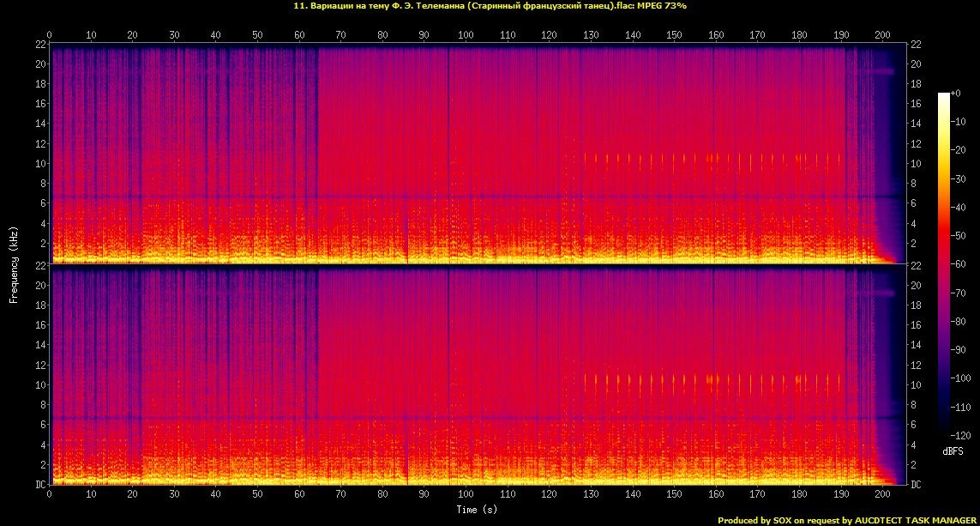
Task: Click the 0 tick on bottom time axis
Action: click(x=50, y=495)
